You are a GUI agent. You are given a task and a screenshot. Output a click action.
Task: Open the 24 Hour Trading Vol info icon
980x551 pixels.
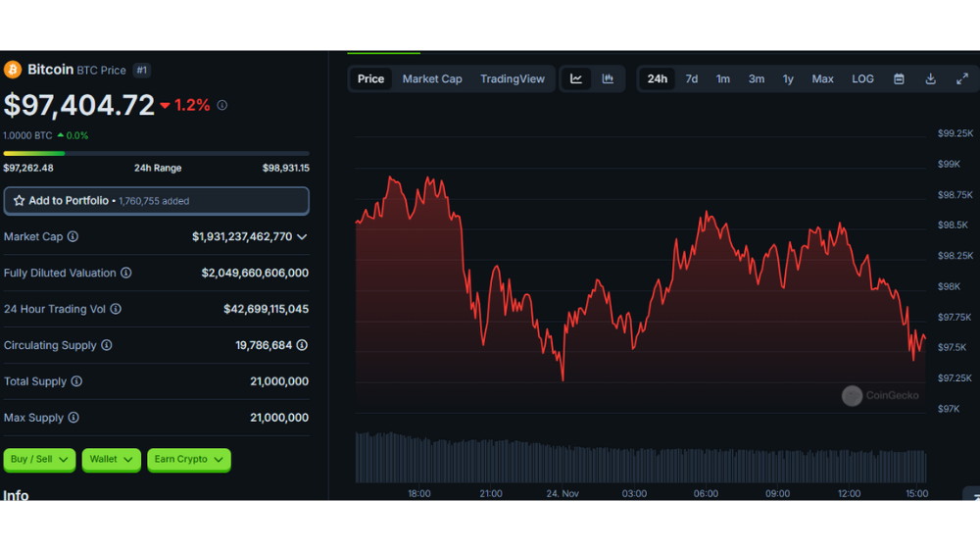(116, 309)
